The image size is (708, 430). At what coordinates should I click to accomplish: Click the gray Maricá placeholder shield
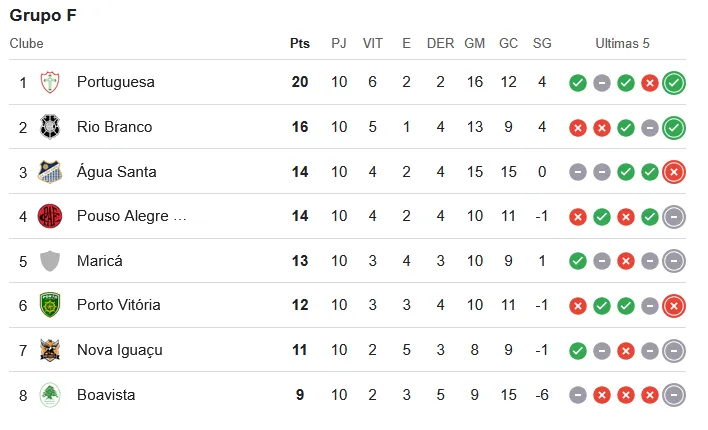pos(50,261)
